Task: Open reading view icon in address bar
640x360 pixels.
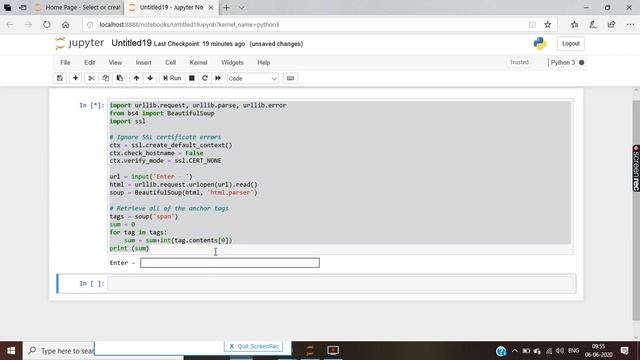Action: click(532, 24)
